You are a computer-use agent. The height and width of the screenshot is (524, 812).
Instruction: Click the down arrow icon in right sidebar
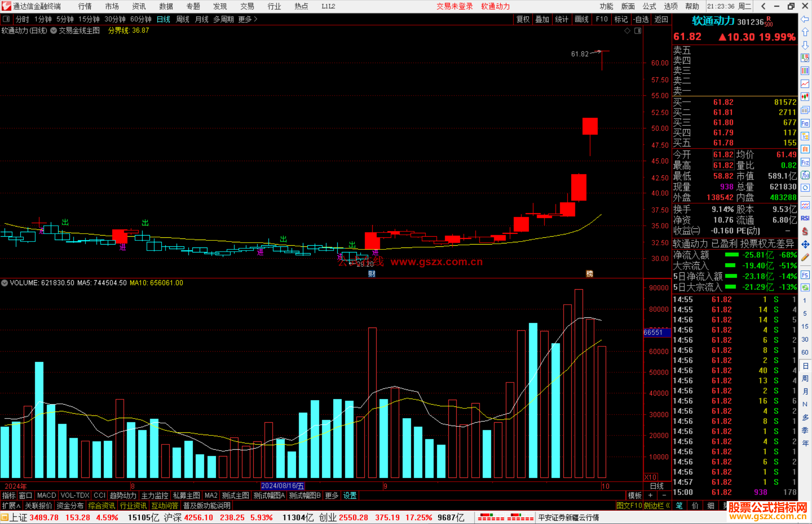click(x=805, y=45)
